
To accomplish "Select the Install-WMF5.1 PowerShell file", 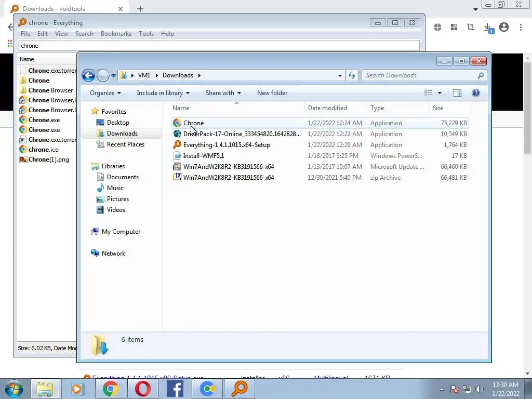I will (320, 156).
